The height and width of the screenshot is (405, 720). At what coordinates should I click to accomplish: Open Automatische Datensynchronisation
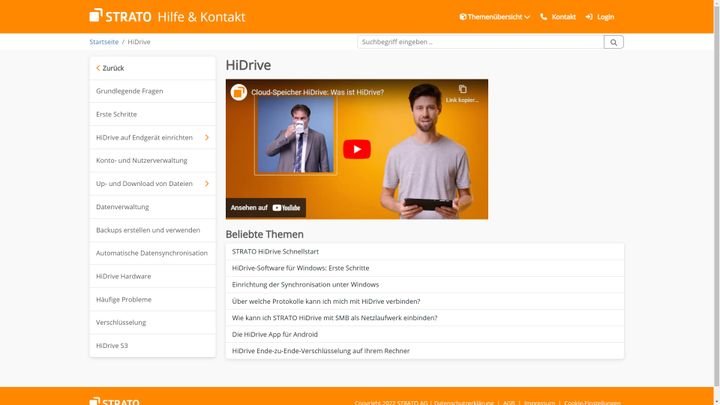(x=152, y=253)
